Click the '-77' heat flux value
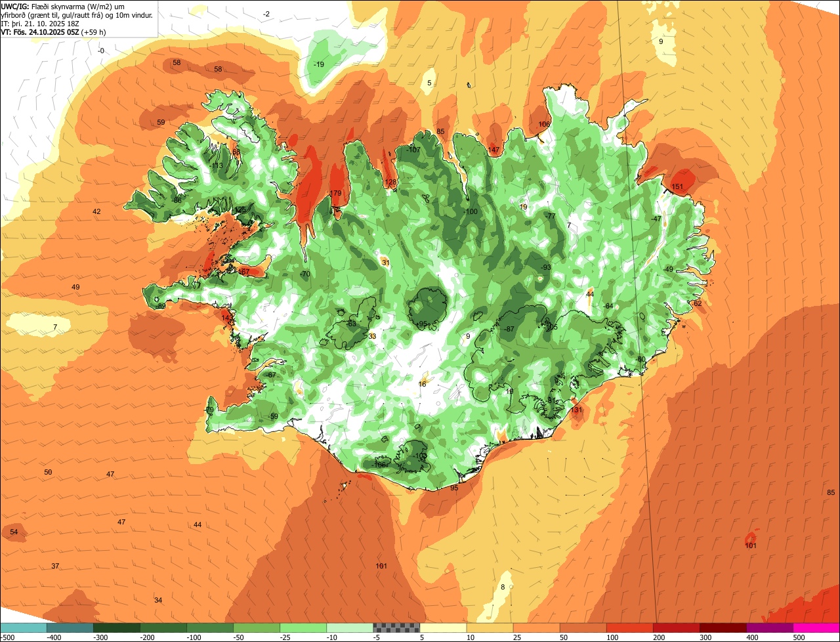 [x=550, y=217]
